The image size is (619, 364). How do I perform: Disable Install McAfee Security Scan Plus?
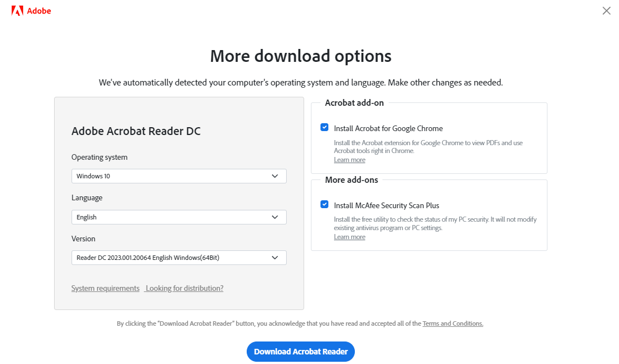coord(324,204)
